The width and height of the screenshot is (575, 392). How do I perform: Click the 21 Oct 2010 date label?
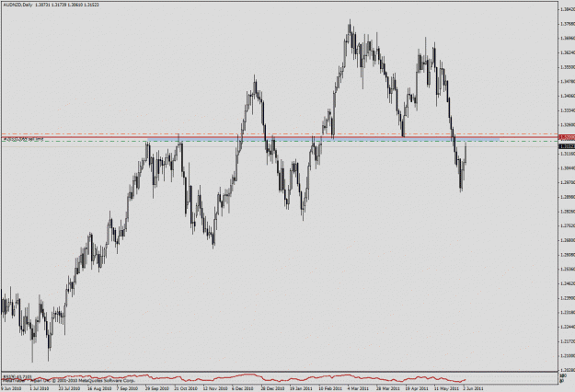(186, 388)
